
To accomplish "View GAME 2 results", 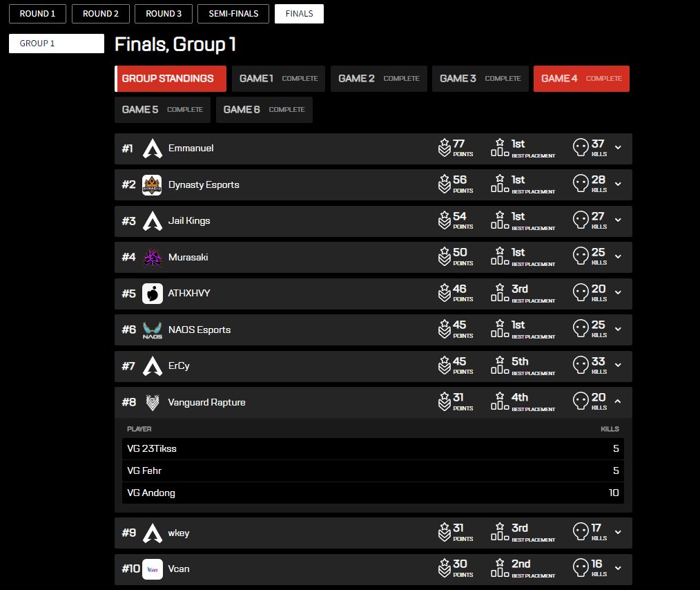I will click(379, 79).
